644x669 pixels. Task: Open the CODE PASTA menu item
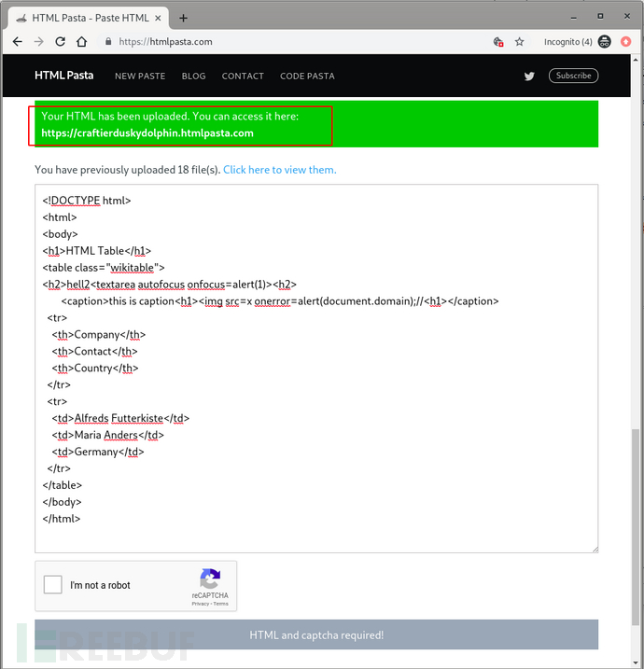[307, 76]
